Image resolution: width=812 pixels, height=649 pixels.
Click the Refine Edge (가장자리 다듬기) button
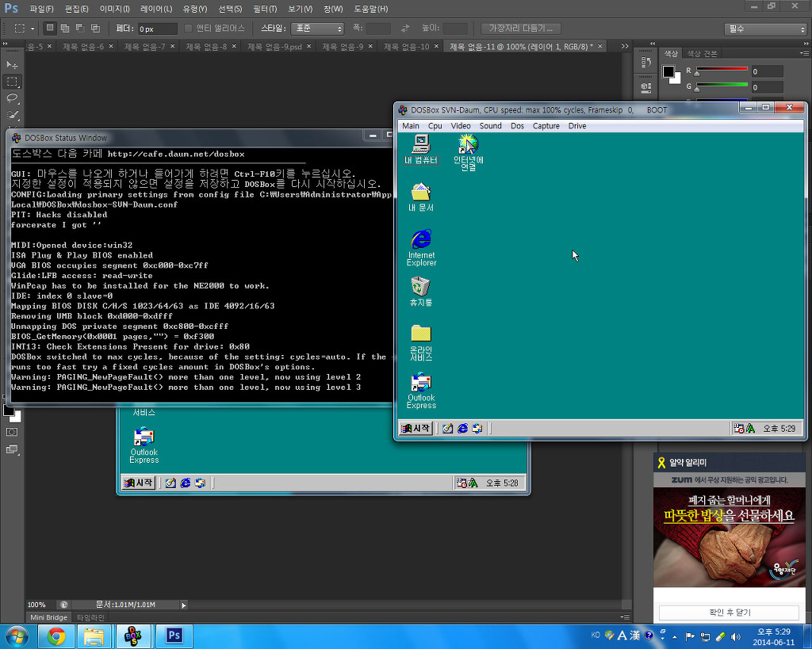coord(520,29)
